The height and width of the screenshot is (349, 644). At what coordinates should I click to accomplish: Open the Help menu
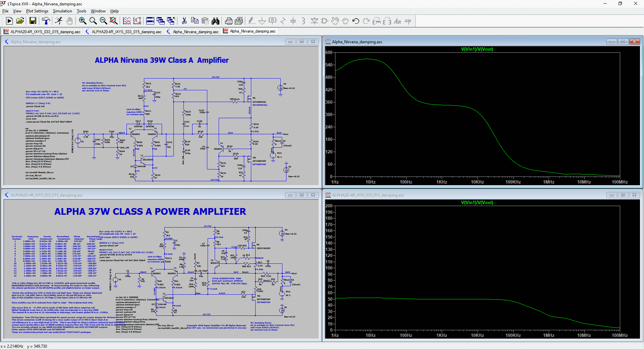(x=114, y=11)
